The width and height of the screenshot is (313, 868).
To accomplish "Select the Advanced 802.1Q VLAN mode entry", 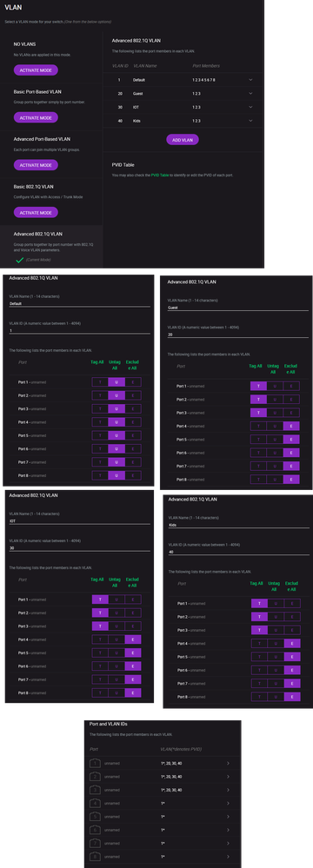I will click(x=51, y=247).
